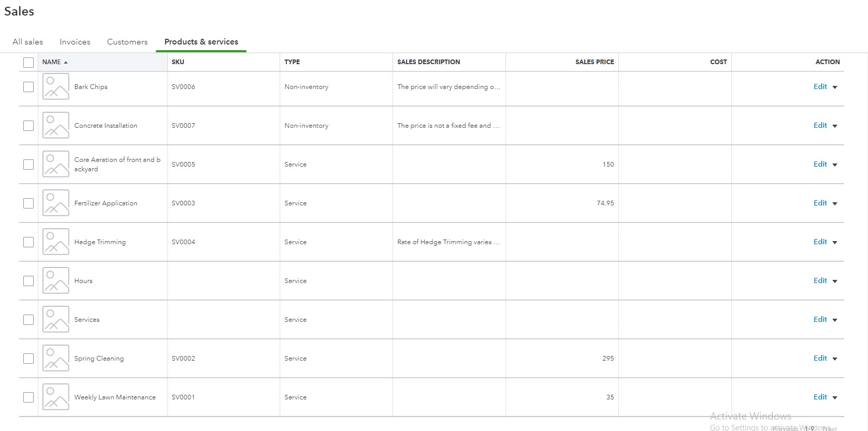Click the Hedge Trimming image placeholder icon
The image size is (868, 431).
pos(55,242)
